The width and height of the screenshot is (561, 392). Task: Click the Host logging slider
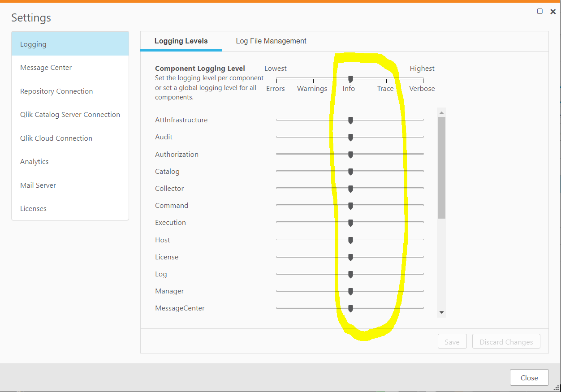click(350, 240)
